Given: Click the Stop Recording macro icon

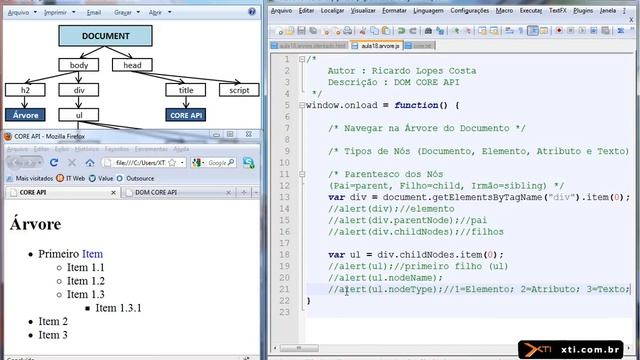Looking at the screenshot, I should pos(571,31).
